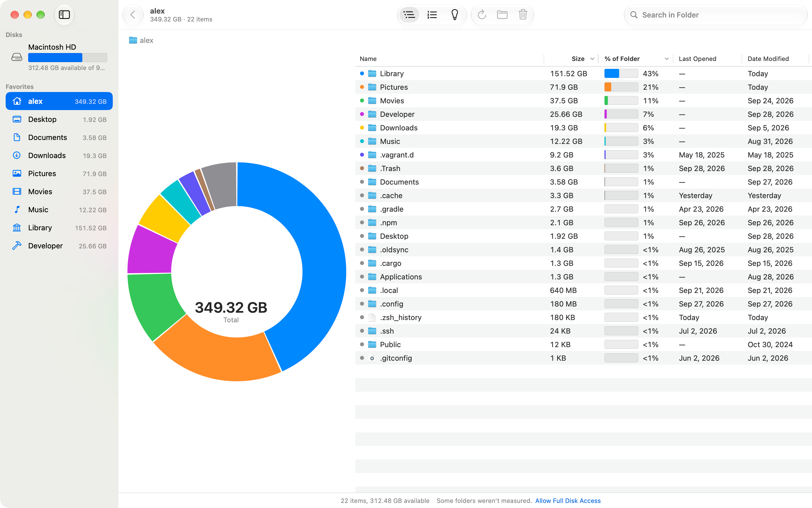Click the magenta Developer donut segment
Screen dimensions: 812x508
click(151, 251)
